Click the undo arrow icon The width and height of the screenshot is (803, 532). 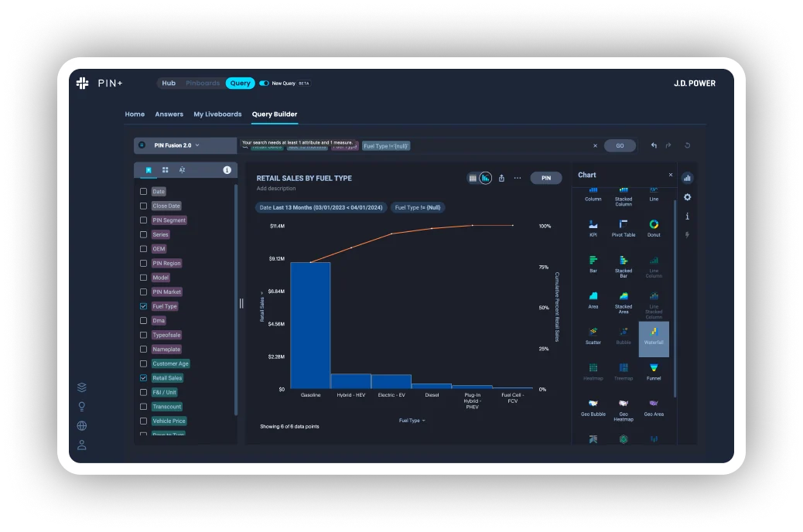[654, 145]
